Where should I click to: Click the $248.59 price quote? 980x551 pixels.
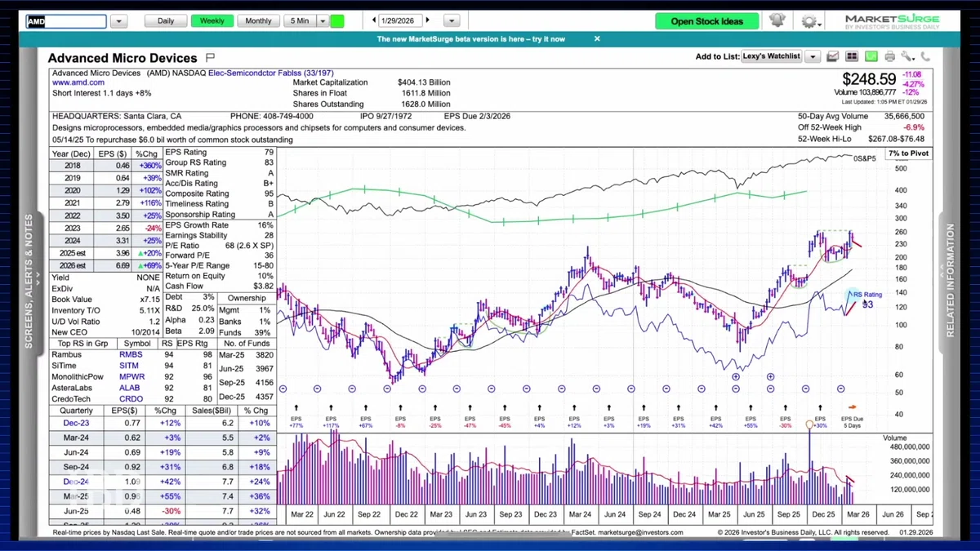pyautogui.click(x=869, y=79)
